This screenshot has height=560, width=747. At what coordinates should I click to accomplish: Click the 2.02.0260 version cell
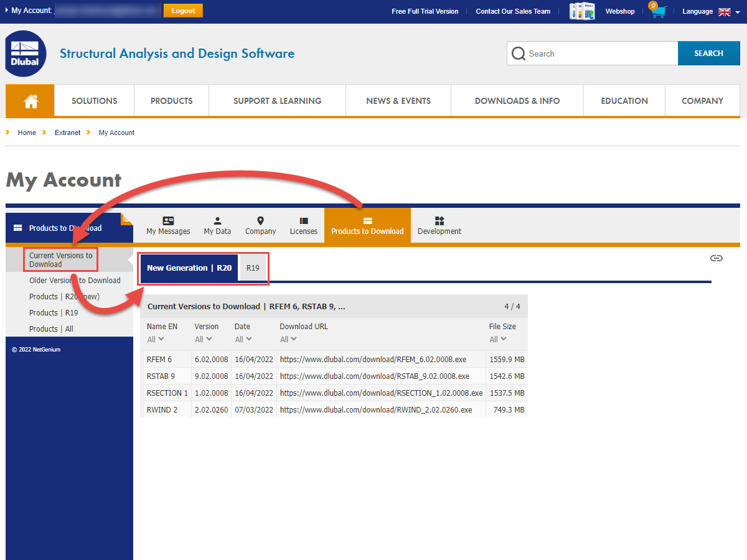(x=211, y=410)
